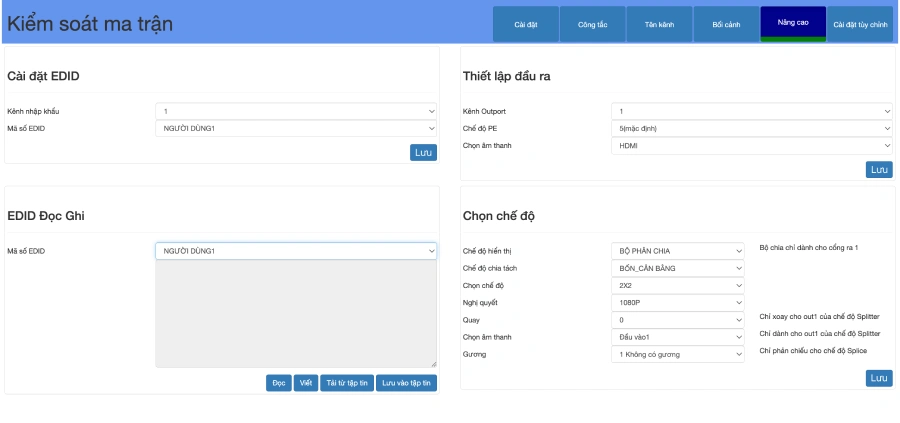The height and width of the screenshot is (423, 900).
Task: Open the Tần kênh tab
Action: point(659,24)
